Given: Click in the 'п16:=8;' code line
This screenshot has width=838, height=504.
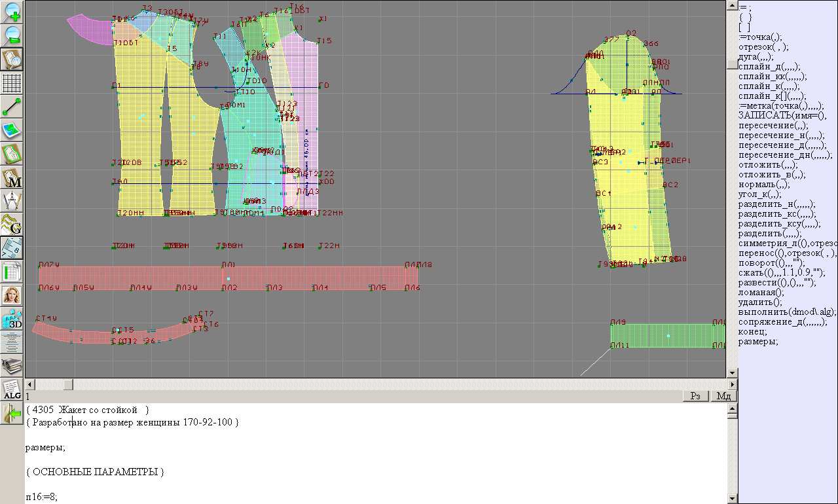Looking at the screenshot, I should [42, 497].
